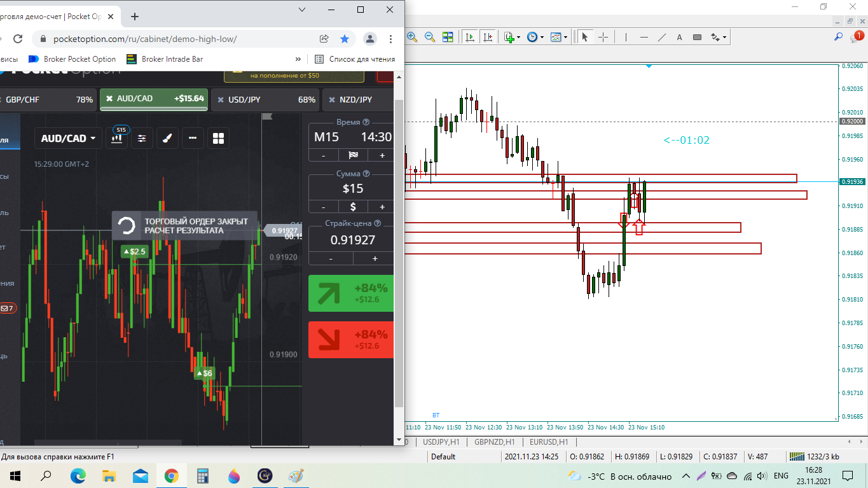Screen dimensions: 868x488
Task: Open the multi-chart grid layout icon
Action: pos(218,138)
